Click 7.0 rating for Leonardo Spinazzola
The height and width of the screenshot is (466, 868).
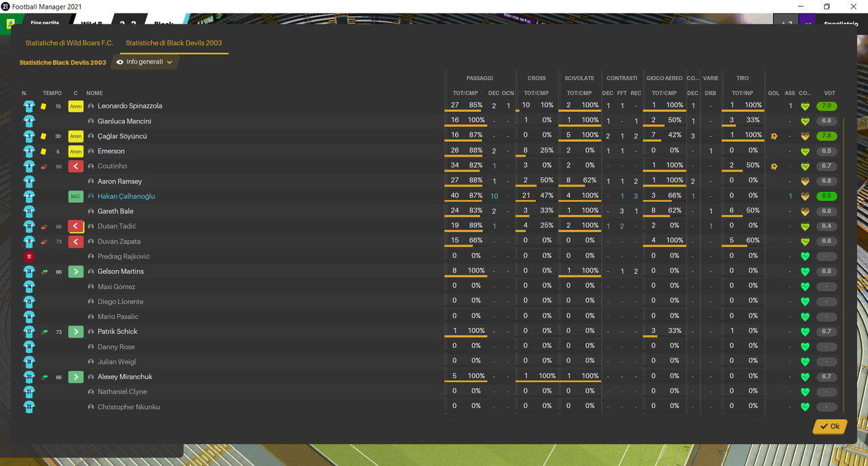click(827, 106)
